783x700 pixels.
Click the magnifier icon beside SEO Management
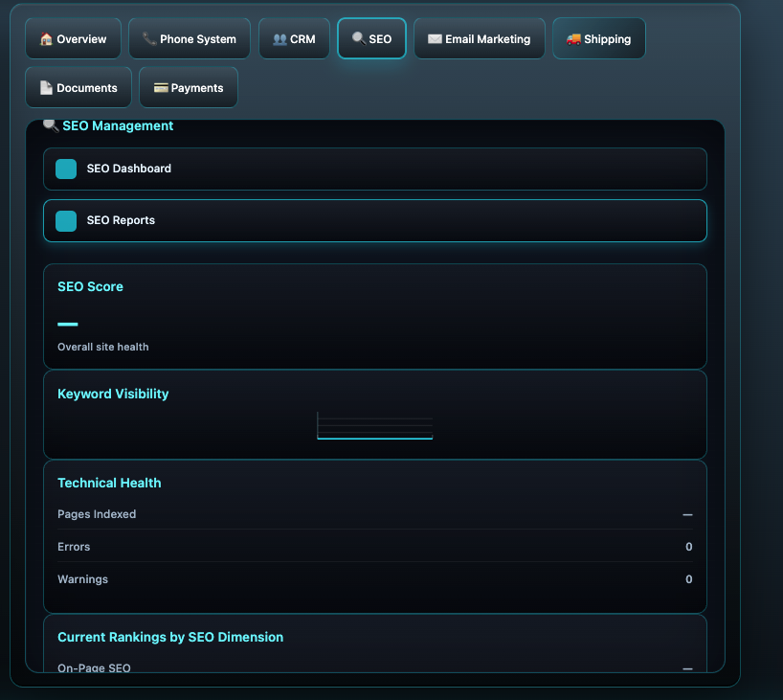click(x=52, y=125)
